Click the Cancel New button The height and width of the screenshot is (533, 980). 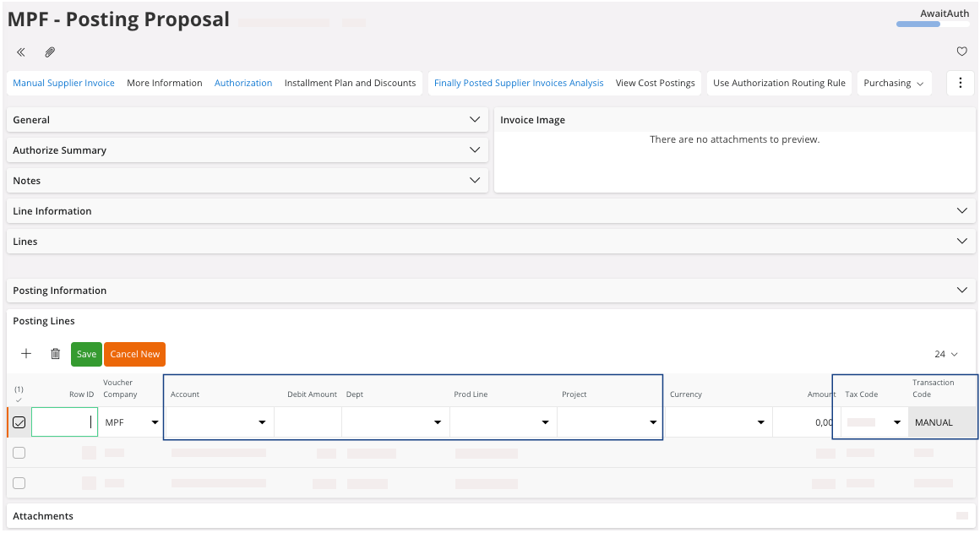[134, 354]
